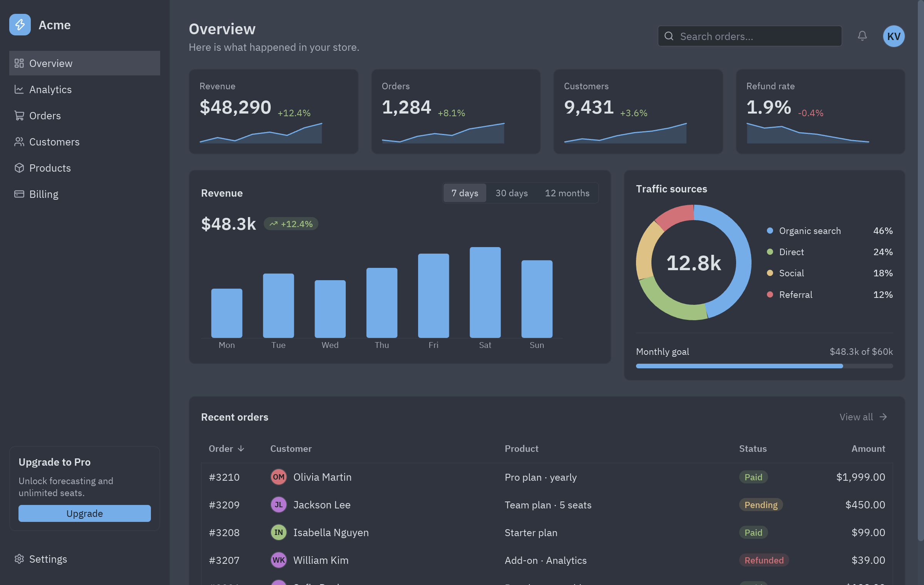
Task: Click order number #3210
Action: 224,477
